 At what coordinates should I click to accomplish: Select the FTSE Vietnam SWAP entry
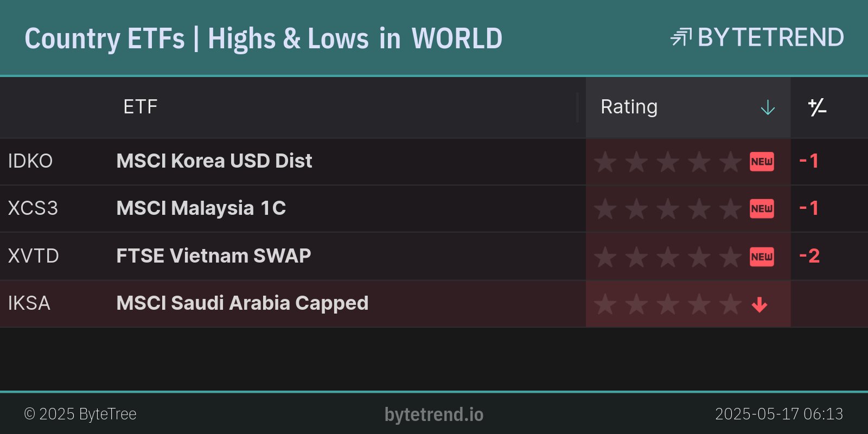click(214, 256)
